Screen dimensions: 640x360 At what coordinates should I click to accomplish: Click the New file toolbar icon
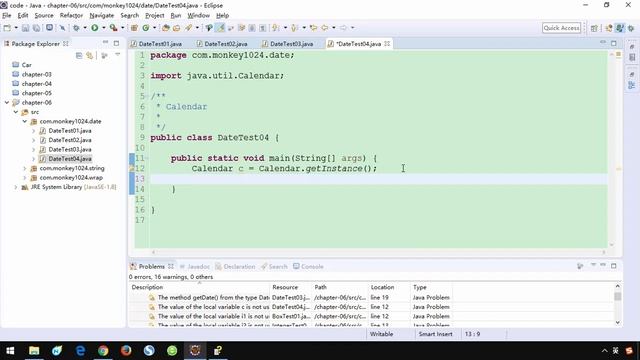pyautogui.click(x=7, y=28)
